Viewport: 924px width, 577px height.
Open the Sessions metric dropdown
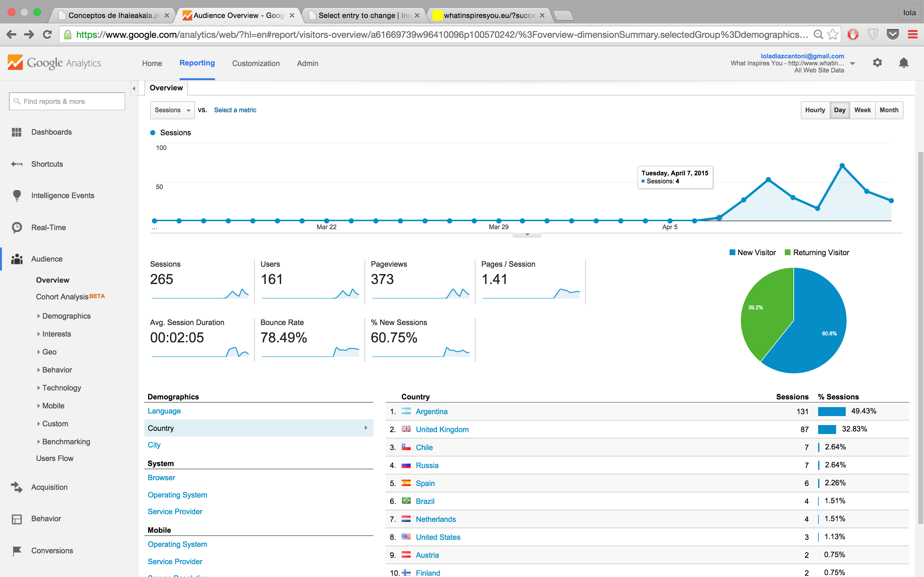(172, 110)
